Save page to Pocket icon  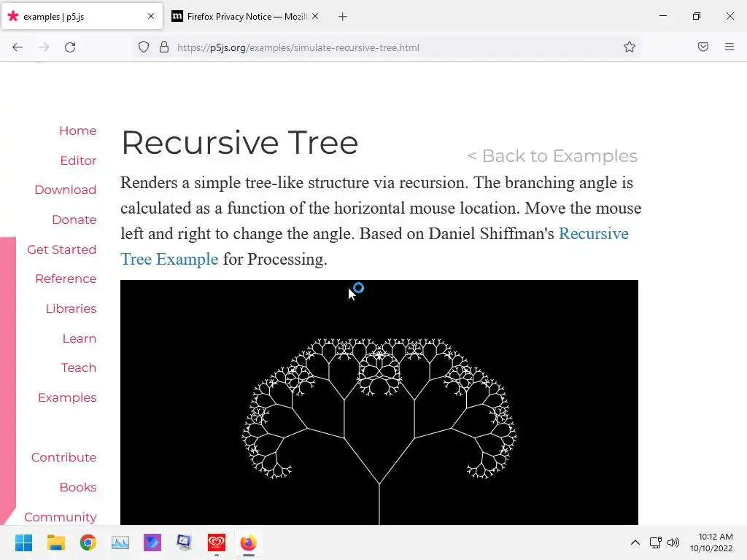(x=703, y=47)
